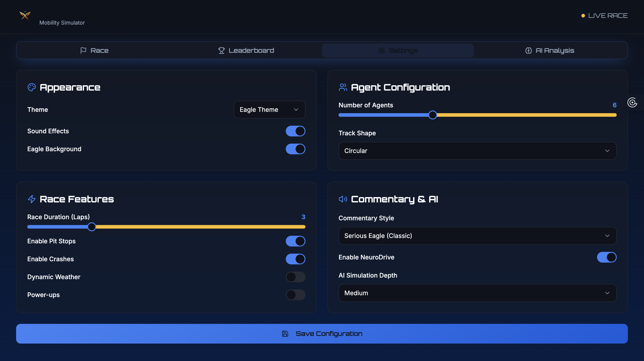Image resolution: width=644 pixels, height=361 pixels.
Task: Click the speaker icon beside Commentary & AI
Action: 343,199
